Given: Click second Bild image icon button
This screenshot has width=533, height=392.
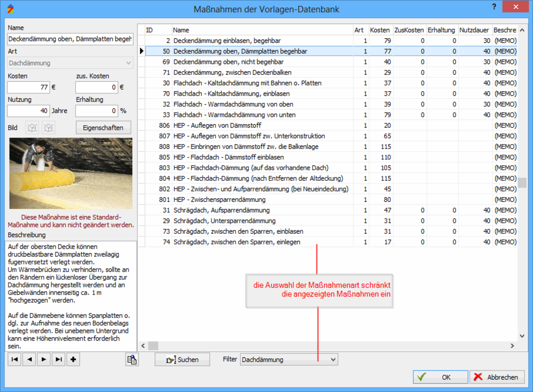Looking at the screenshot, I should coord(48,128).
